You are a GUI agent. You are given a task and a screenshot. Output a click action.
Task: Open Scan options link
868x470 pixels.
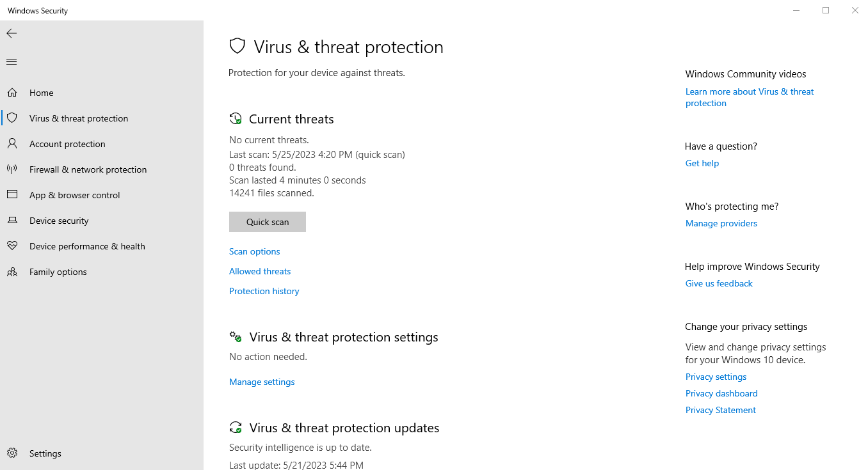tap(255, 251)
